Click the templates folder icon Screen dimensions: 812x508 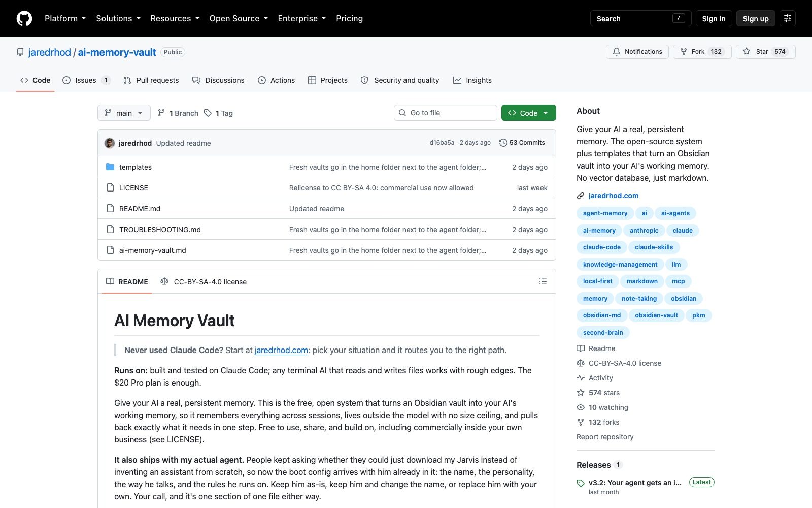coord(110,167)
